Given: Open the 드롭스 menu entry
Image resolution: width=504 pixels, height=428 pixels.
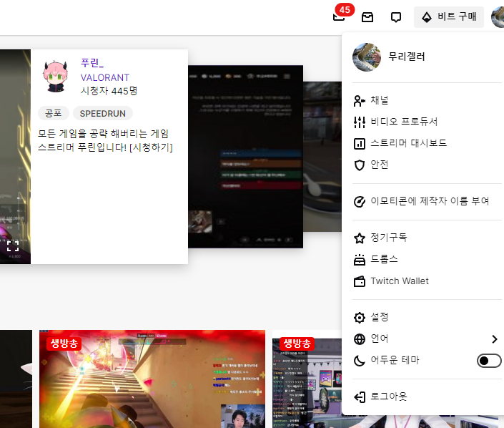Looking at the screenshot, I should pyautogui.click(x=427, y=259).
